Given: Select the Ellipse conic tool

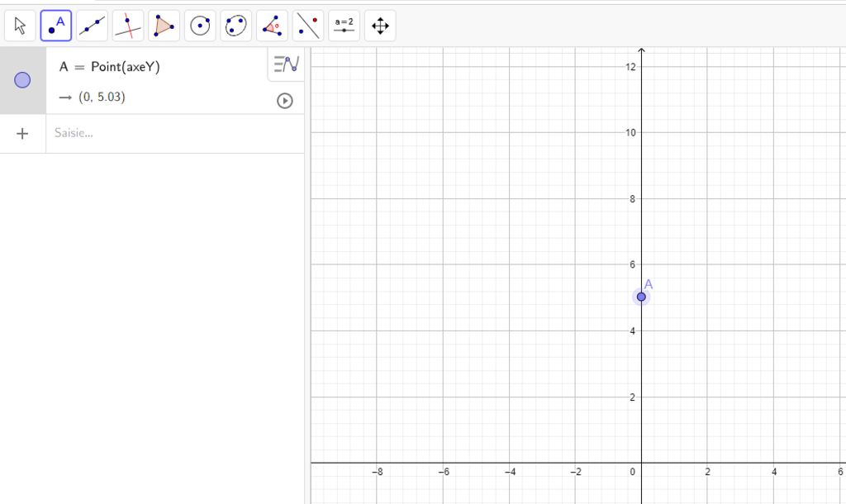Looking at the screenshot, I should (235, 26).
